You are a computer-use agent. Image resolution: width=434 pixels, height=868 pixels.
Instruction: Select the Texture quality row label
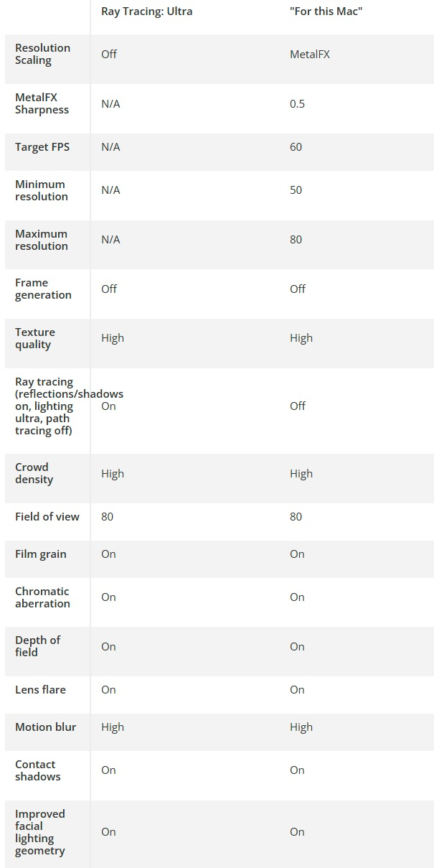pos(35,338)
